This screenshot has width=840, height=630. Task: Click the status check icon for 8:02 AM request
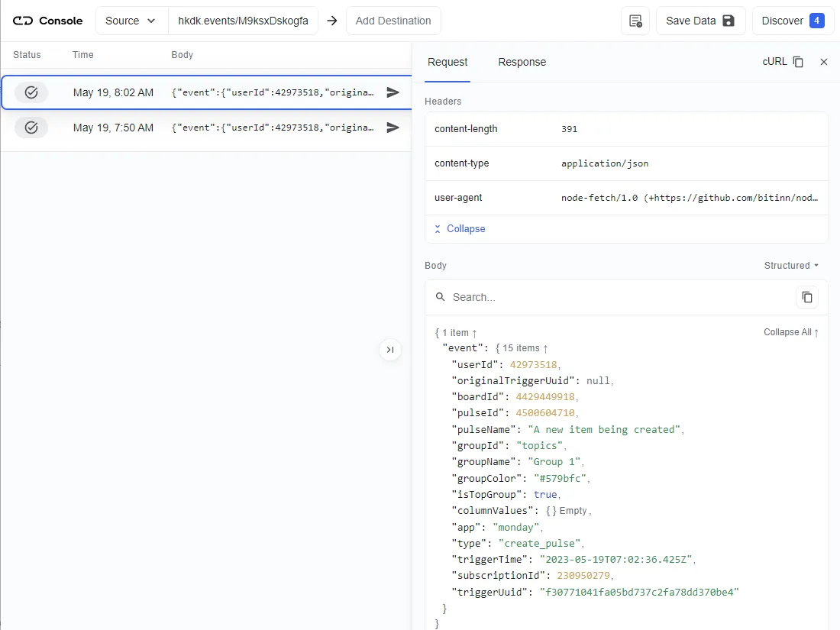click(31, 92)
